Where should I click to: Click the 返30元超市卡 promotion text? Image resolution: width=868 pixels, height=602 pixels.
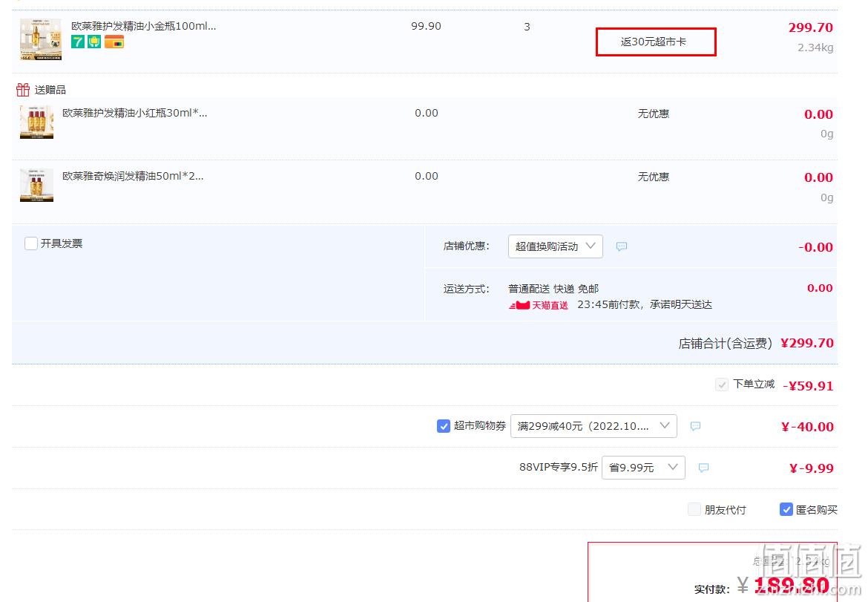tap(653, 42)
